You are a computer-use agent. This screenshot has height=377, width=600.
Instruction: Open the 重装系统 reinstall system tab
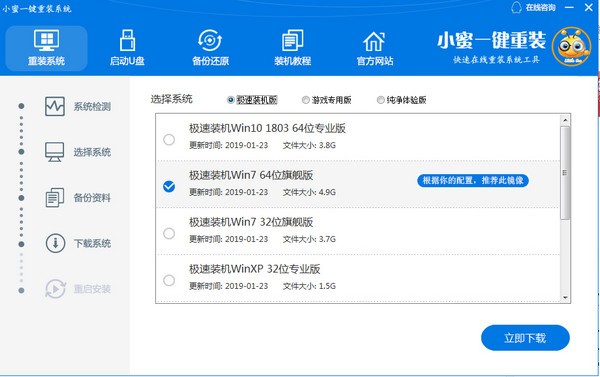[x=46, y=48]
